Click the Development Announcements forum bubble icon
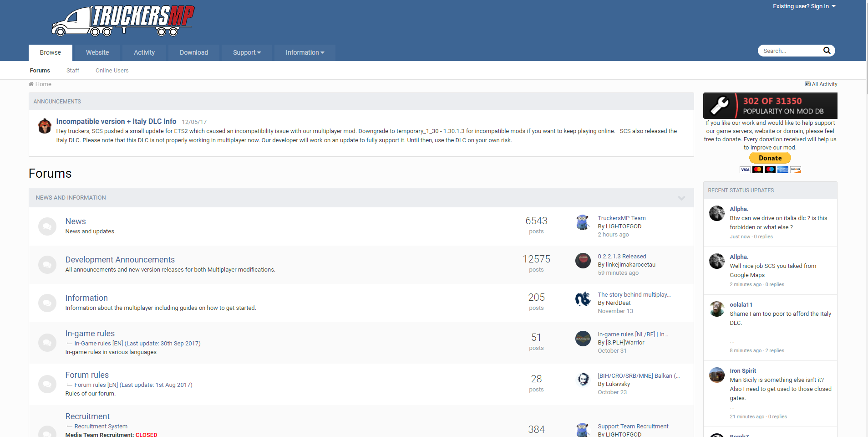This screenshot has width=868, height=437. (x=47, y=265)
